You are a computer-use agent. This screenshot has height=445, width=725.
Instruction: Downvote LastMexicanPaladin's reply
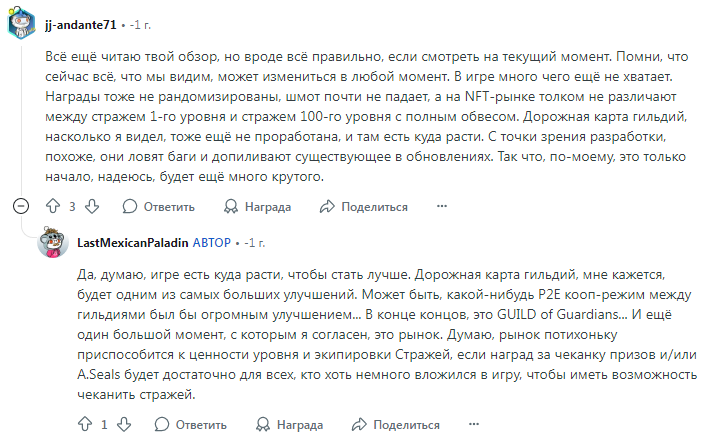pyautogui.click(x=123, y=424)
